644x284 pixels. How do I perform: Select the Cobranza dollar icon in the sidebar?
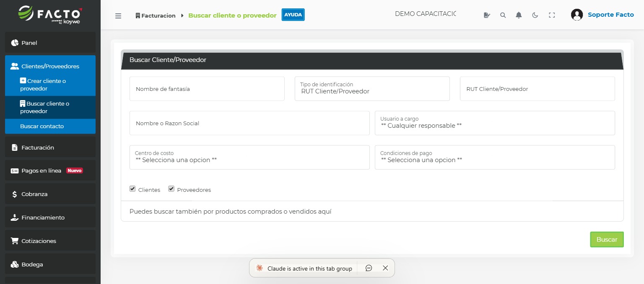click(x=14, y=194)
